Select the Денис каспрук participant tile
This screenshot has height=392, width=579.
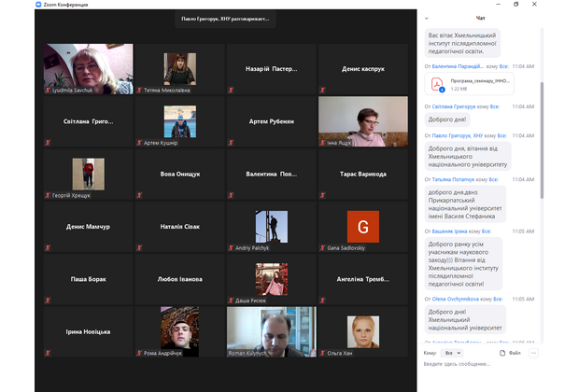click(362, 69)
